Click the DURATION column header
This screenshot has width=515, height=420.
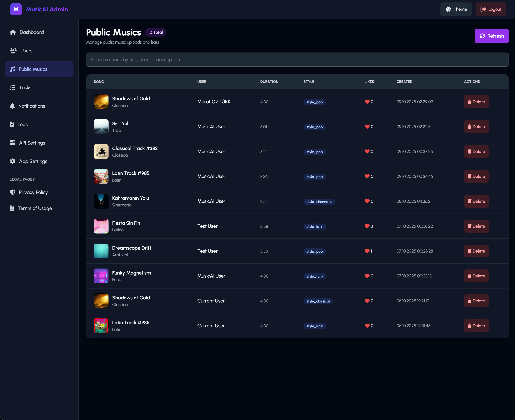269,82
